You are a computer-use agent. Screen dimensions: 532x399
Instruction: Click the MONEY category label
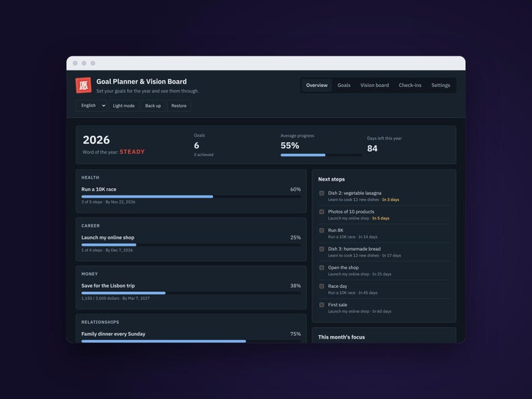coord(90,274)
